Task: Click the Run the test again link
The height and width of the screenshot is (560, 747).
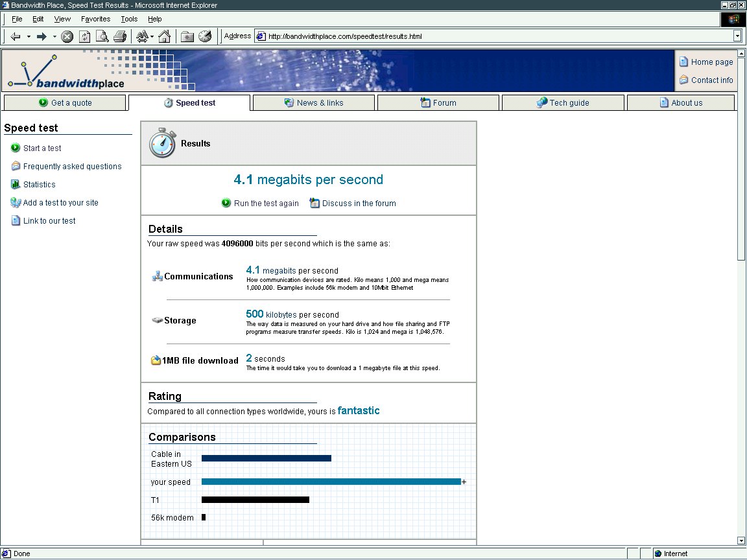Action: point(266,204)
